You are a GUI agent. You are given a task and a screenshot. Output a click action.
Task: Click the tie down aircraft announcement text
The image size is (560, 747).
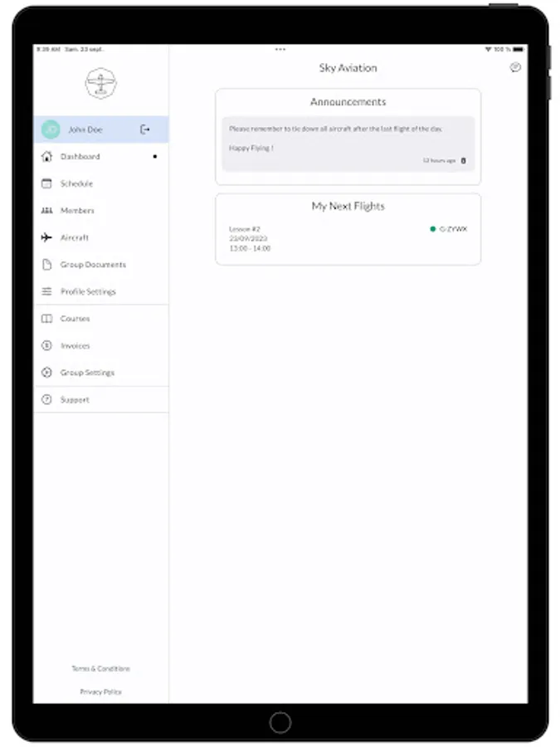pos(335,129)
